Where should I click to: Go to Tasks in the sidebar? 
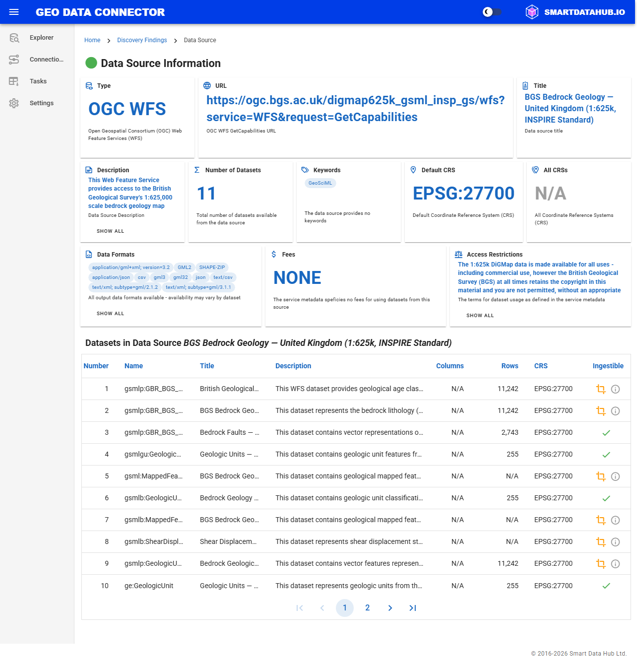[37, 81]
